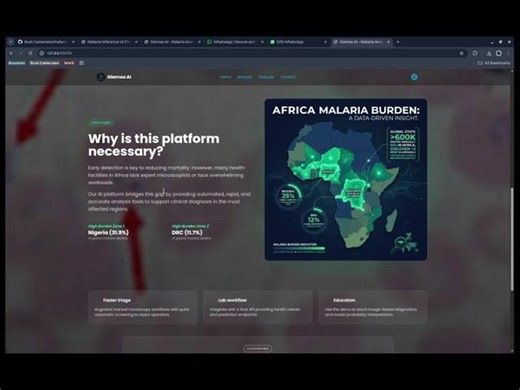520x390 pixels.
Task: Click the Analyze link in navbar
Action: click(x=244, y=77)
